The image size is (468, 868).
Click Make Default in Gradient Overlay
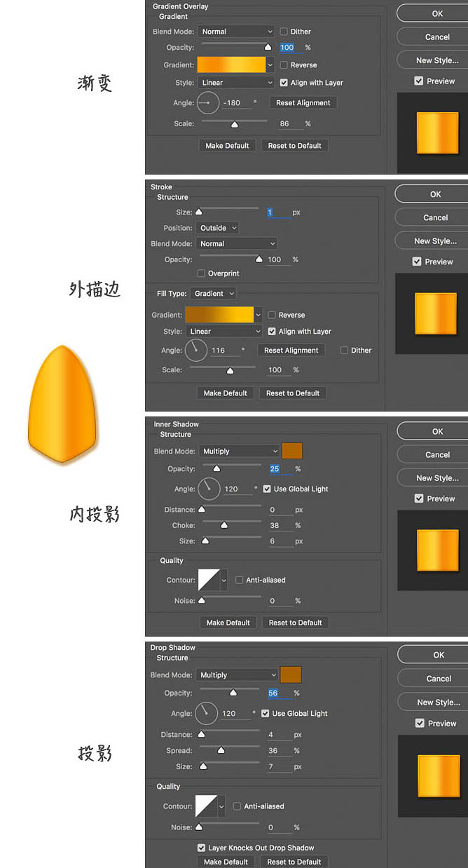point(227,146)
